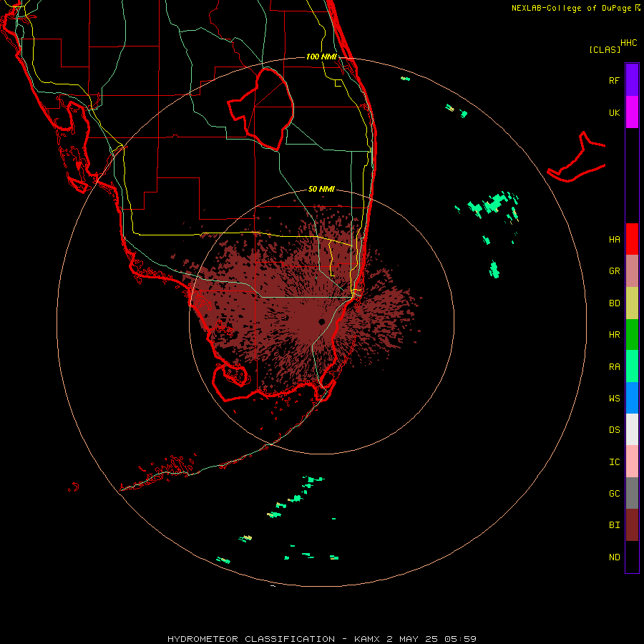Click the black radar site dot
The image size is (644, 644).
(x=321, y=321)
